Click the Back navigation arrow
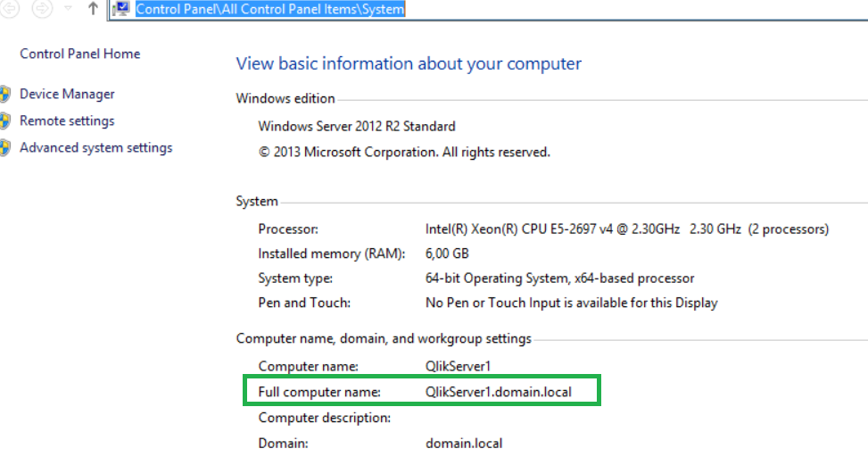 (10, 8)
